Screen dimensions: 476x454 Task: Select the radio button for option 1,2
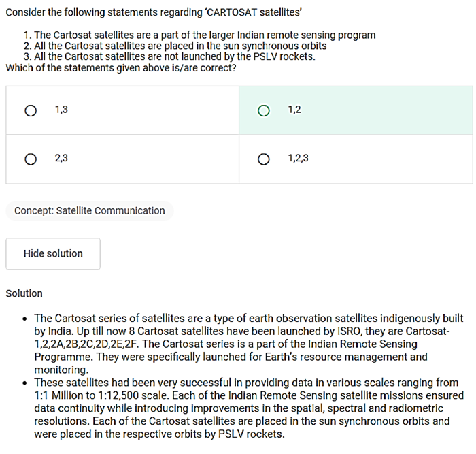click(264, 110)
